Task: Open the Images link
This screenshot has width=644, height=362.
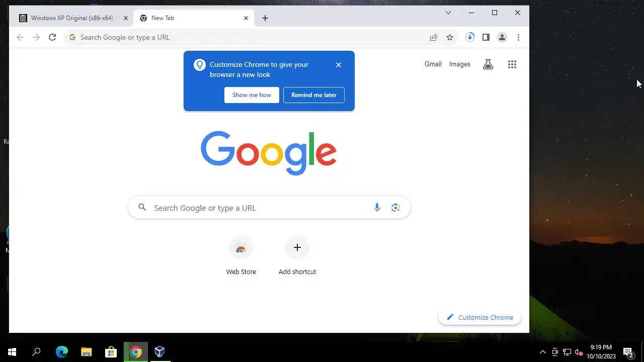Action: coord(460,64)
